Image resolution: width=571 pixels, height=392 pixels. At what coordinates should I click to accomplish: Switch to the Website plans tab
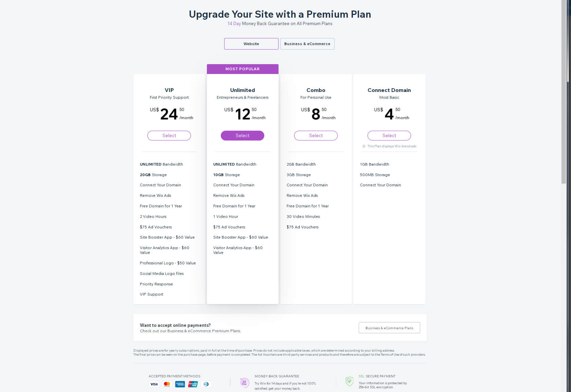tap(251, 44)
